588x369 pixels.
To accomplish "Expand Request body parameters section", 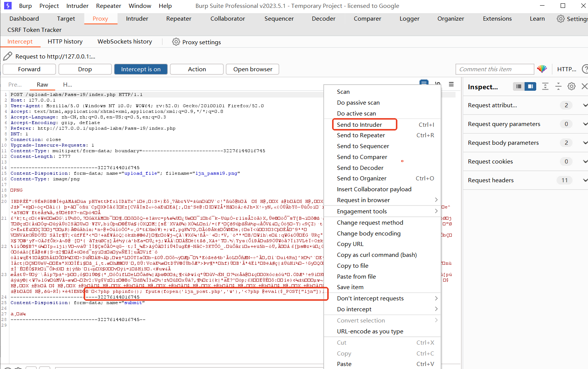I will [x=525, y=142].
